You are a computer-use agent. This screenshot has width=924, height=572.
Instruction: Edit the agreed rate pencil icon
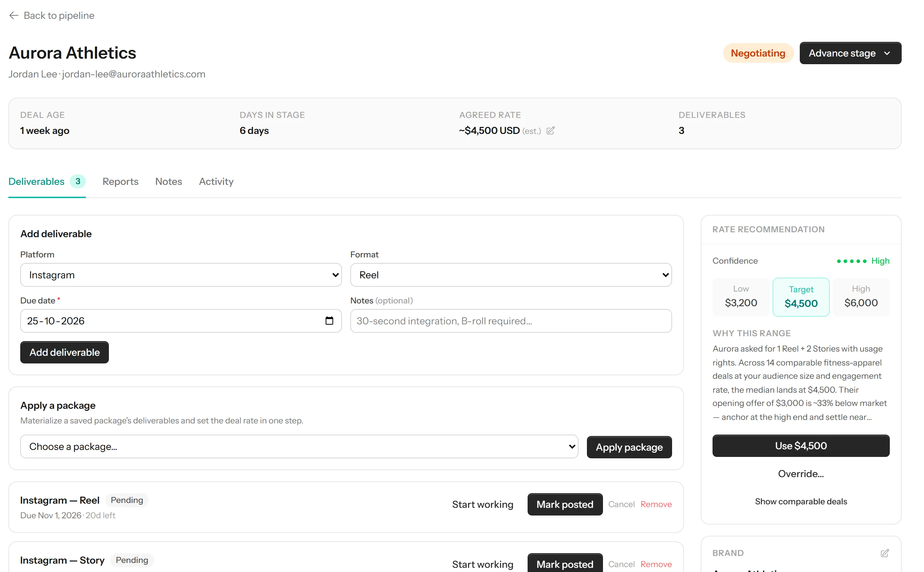click(x=551, y=131)
